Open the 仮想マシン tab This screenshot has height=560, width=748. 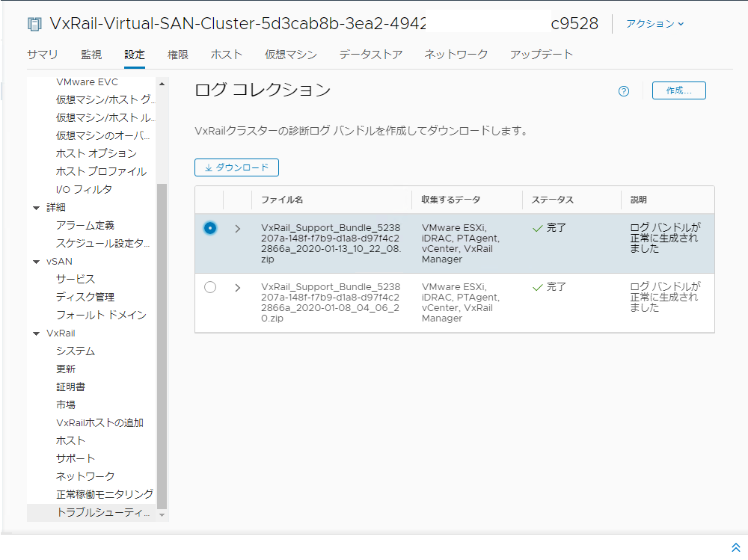pyautogui.click(x=291, y=55)
